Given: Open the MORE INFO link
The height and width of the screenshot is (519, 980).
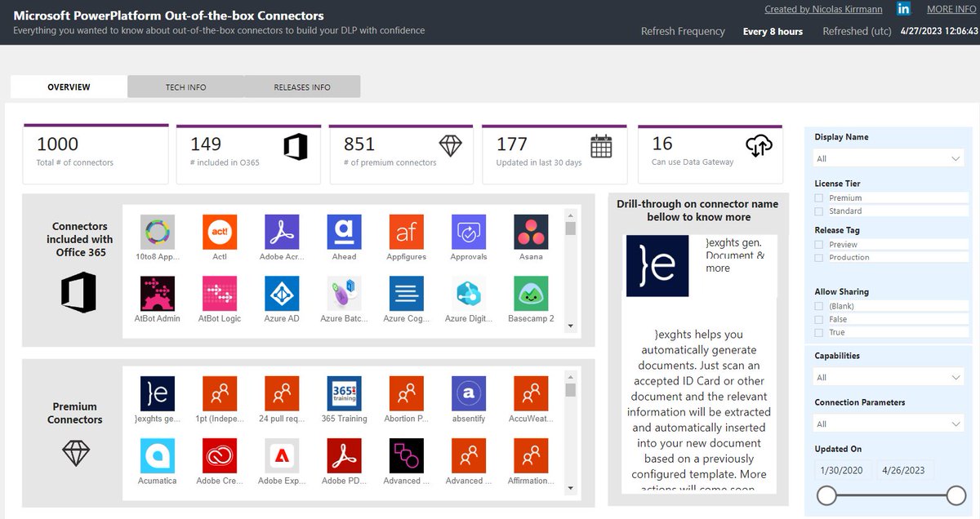Looking at the screenshot, I should tap(951, 9).
